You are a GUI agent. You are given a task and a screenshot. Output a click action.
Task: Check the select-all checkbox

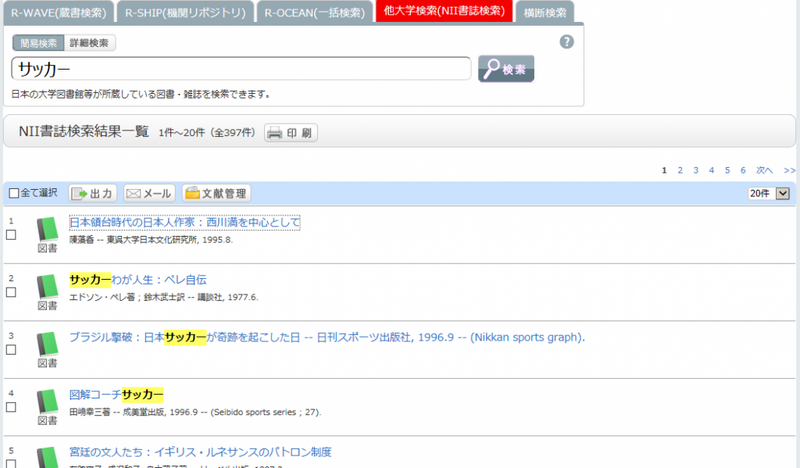(x=13, y=193)
